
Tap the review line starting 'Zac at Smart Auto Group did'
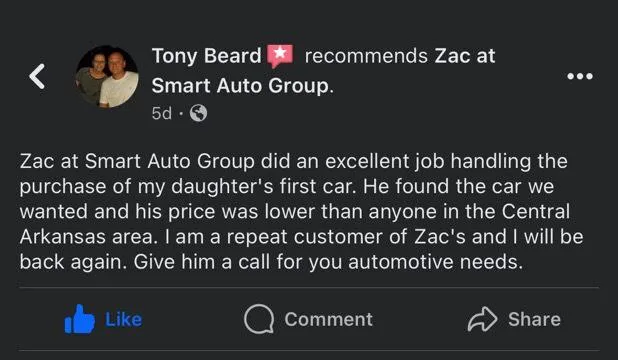(x=294, y=161)
